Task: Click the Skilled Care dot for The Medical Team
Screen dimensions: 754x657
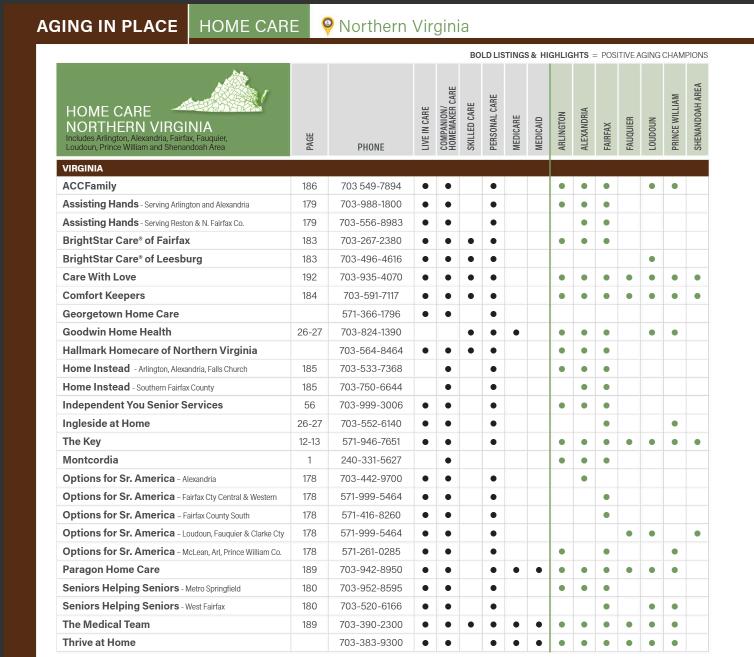Action: pos(471,625)
